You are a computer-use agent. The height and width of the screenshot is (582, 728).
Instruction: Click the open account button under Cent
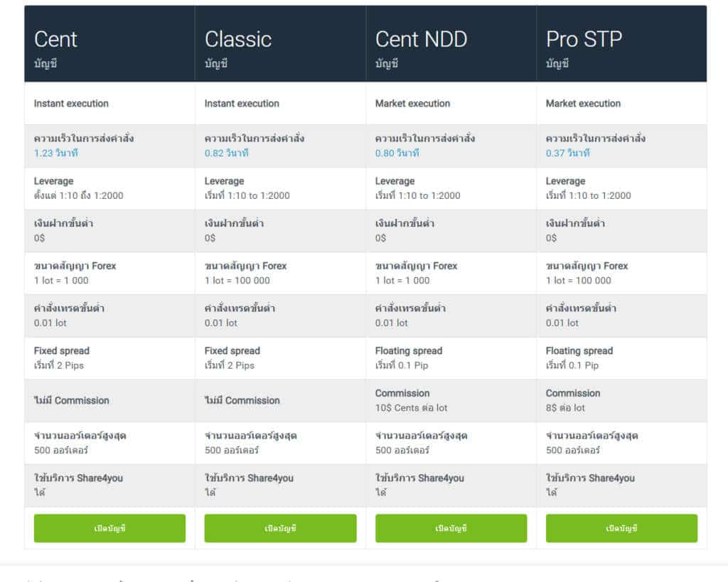(109, 528)
